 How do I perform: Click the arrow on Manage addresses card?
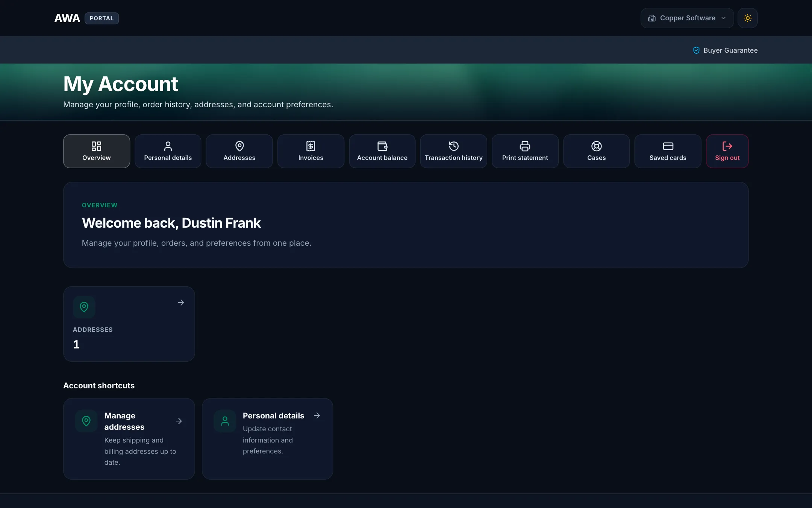179,421
